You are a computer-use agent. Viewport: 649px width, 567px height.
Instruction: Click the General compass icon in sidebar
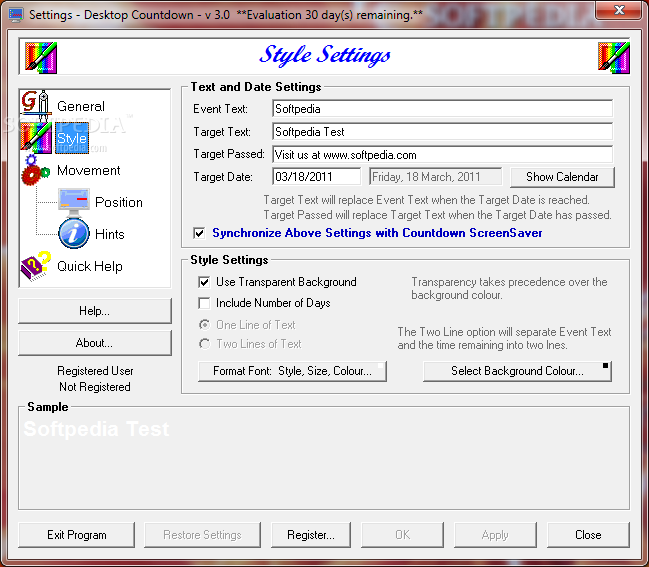click(x=36, y=105)
